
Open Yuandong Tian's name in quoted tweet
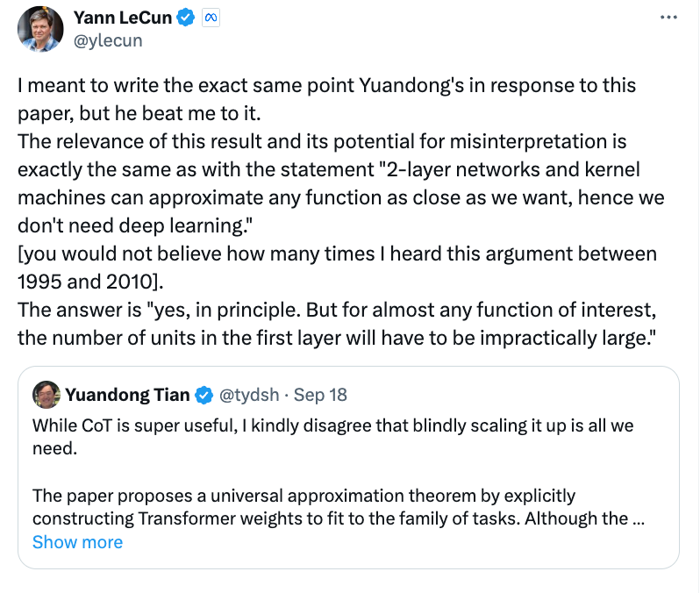point(127,395)
